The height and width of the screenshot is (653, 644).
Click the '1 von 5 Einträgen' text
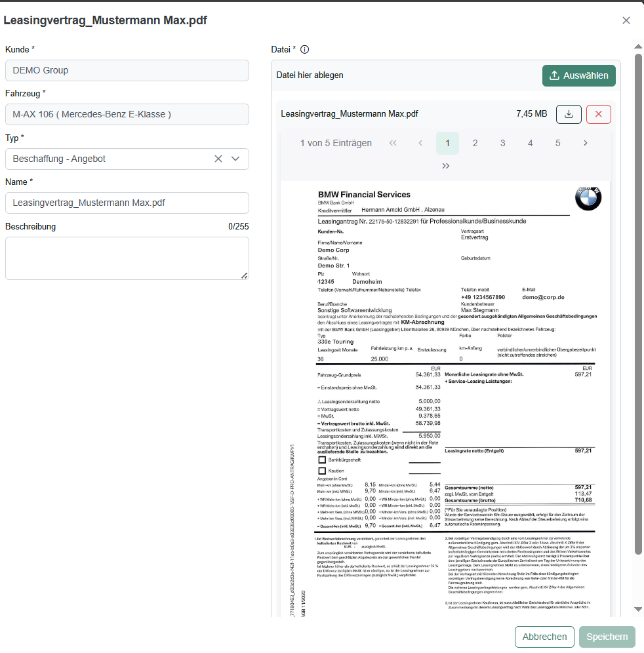[x=336, y=144]
